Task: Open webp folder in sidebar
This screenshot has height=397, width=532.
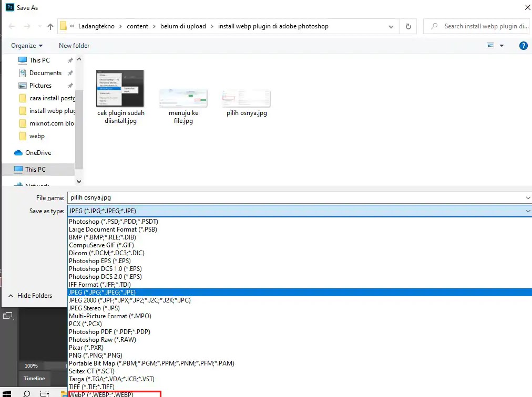Action: click(x=37, y=136)
